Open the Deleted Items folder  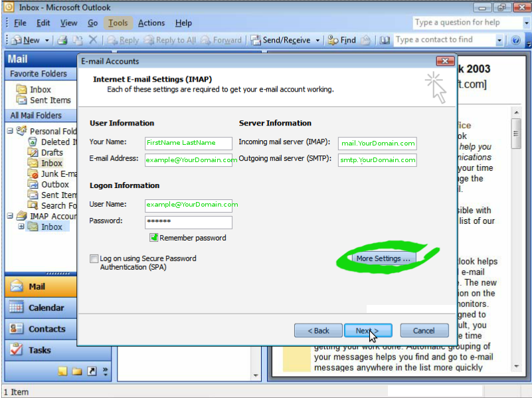52,142
